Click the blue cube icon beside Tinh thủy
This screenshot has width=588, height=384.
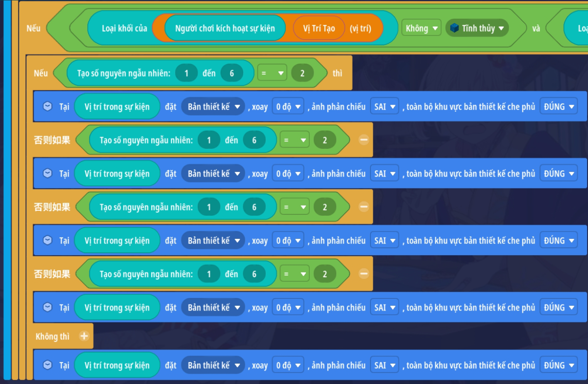tap(455, 28)
